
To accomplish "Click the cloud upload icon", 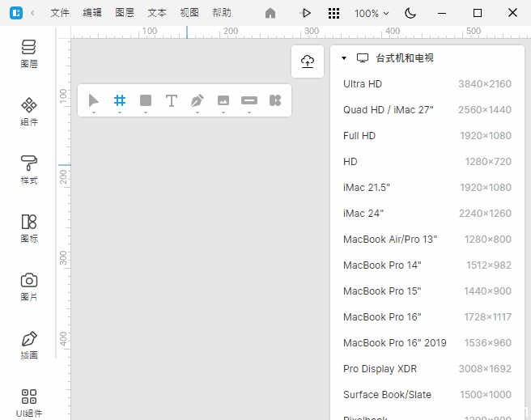I will point(308,62).
